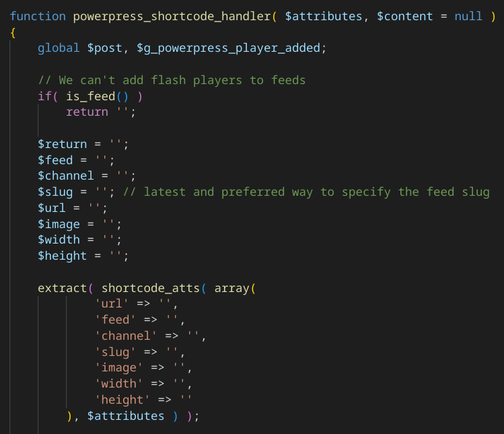Click the $height variable assignment

pos(62,256)
